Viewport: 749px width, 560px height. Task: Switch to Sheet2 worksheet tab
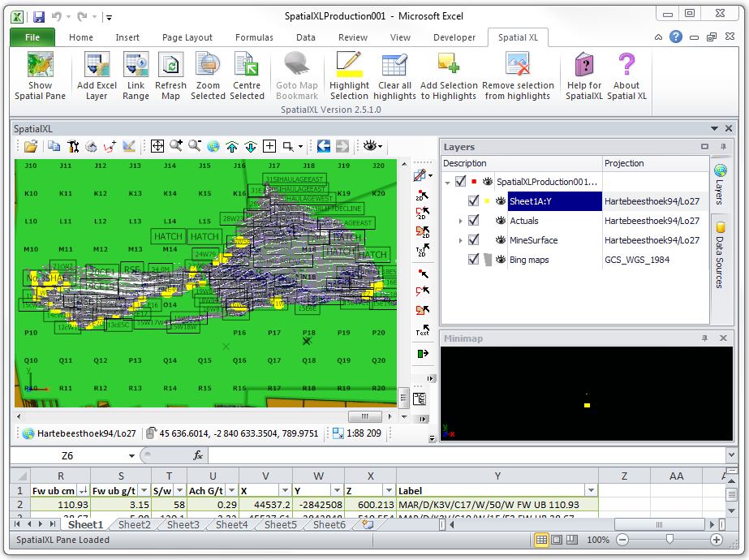(x=134, y=525)
